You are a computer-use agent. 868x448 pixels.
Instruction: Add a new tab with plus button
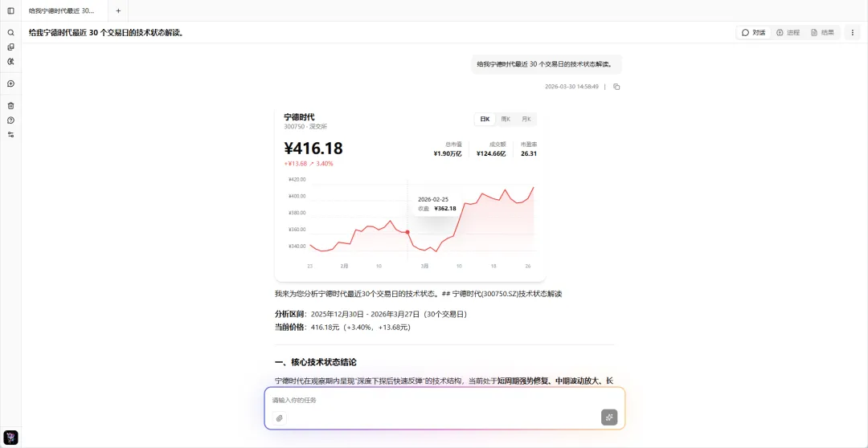tap(118, 10)
